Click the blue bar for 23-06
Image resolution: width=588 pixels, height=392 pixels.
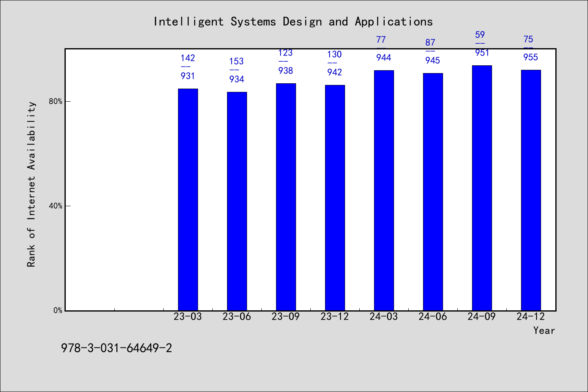click(x=237, y=201)
